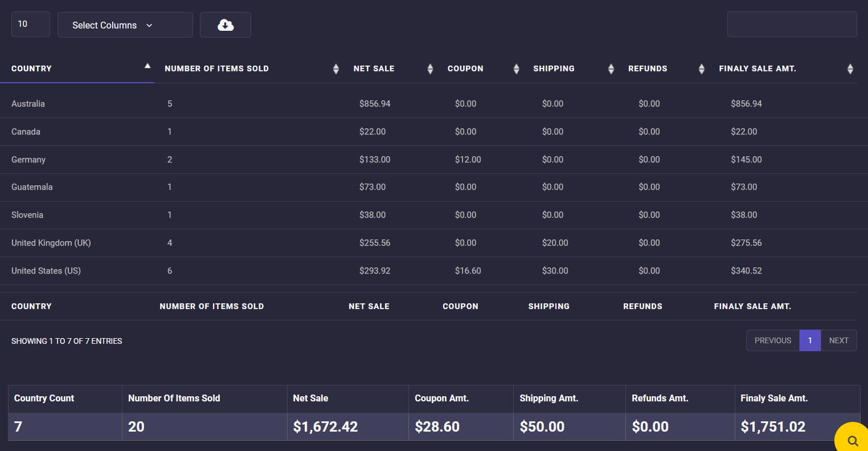This screenshot has height=451, width=868.
Task: Click the Coupon column sort arrows
Action: (x=516, y=69)
